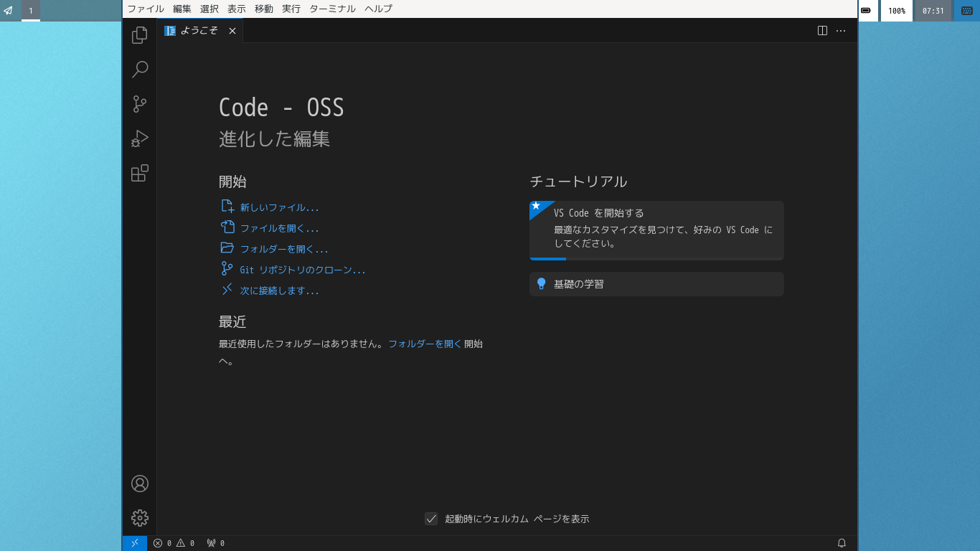The height and width of the screenshot is (551, 980).
Task: Click the 100% battery indicator
Action: pos(897,11)
